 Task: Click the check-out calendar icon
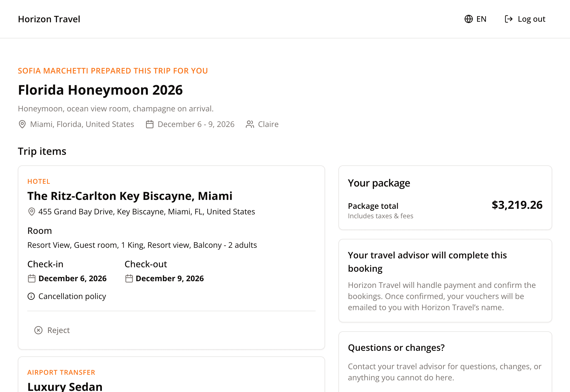129,278
